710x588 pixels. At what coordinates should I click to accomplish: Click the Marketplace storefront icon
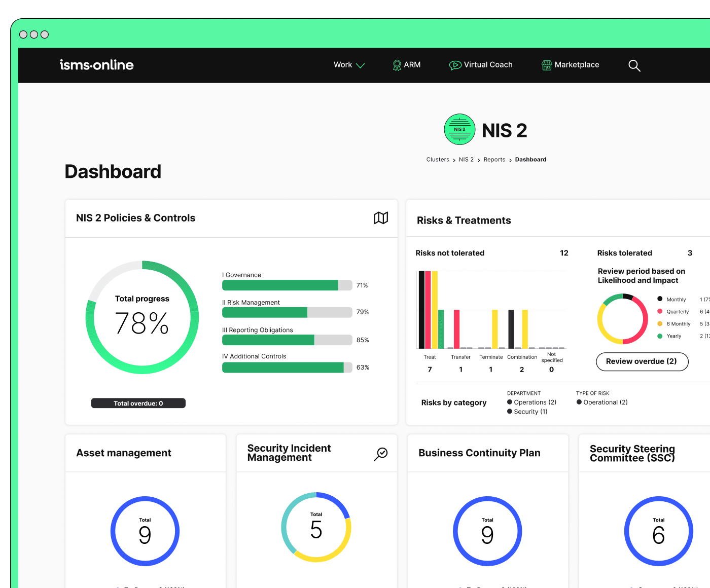(x=547, y=65)
